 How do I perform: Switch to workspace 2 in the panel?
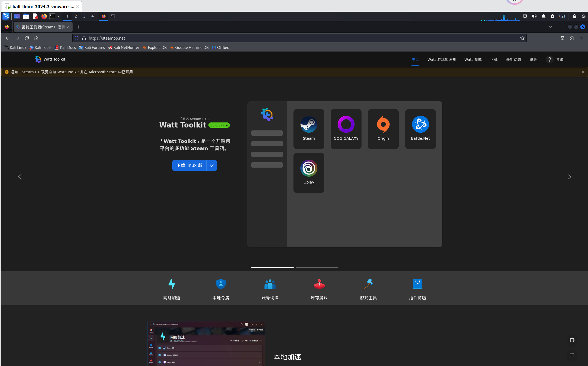pyautogui.click(x=76, y=16)
